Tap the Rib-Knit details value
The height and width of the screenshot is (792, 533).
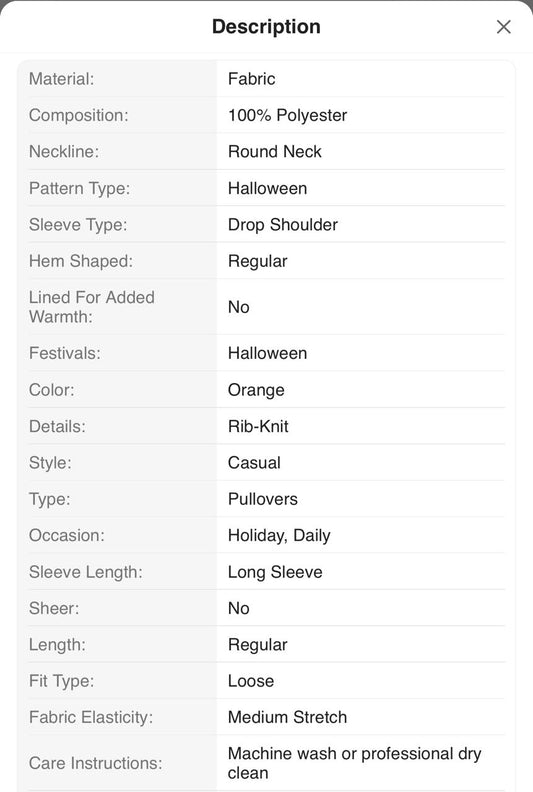point(258,426)
